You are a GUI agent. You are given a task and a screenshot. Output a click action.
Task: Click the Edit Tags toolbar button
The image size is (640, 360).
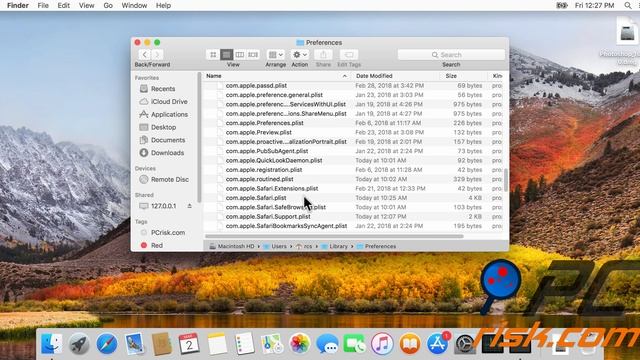point(349,55)
